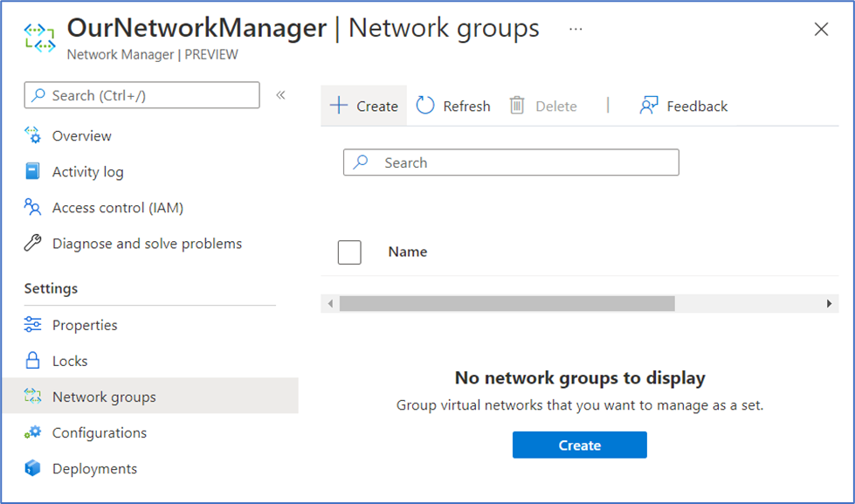The height and width of the screenshot is (504, 855).
Task: Click the Access control people icon
Action: pos(32,207)
